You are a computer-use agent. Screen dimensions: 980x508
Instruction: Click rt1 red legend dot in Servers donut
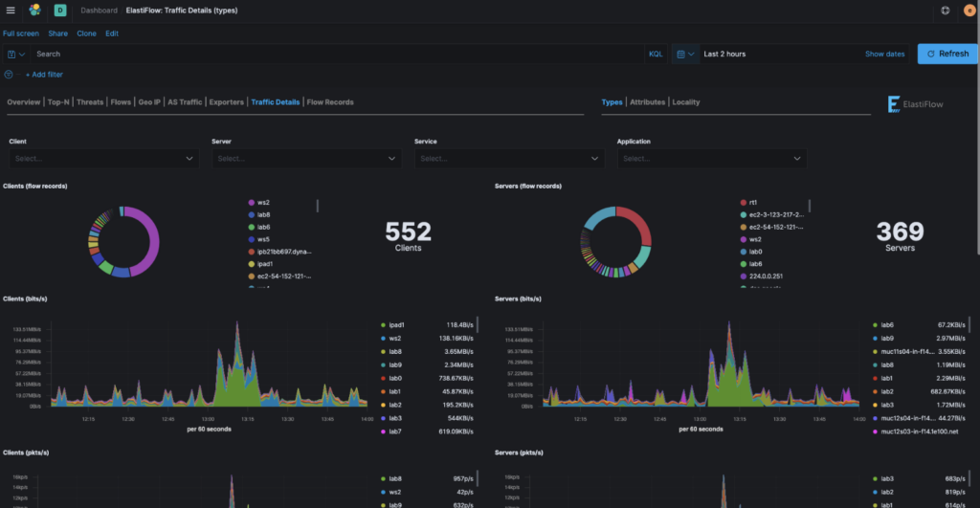click(x=743, y=203)
